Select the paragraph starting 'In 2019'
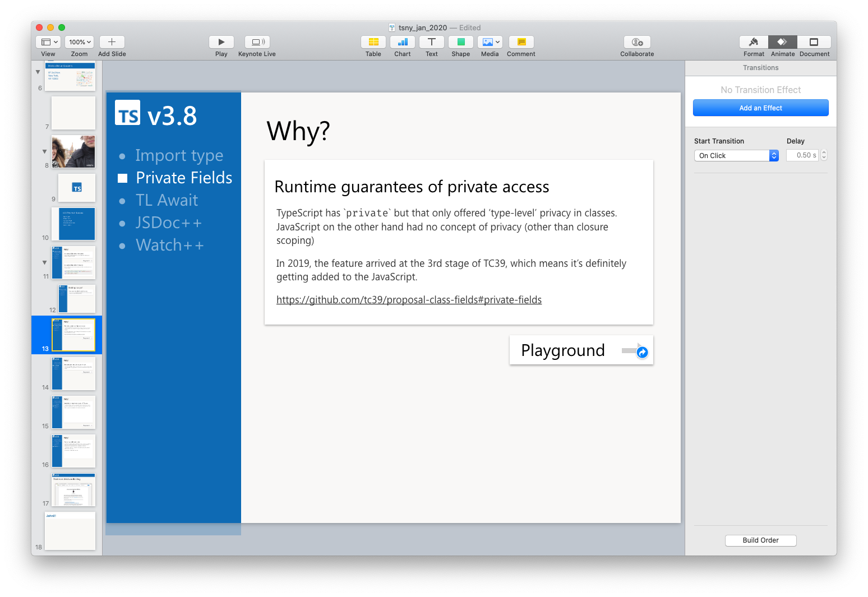Image resolution: width=868 pixels, height=597 pixels. tap(451, 270)
